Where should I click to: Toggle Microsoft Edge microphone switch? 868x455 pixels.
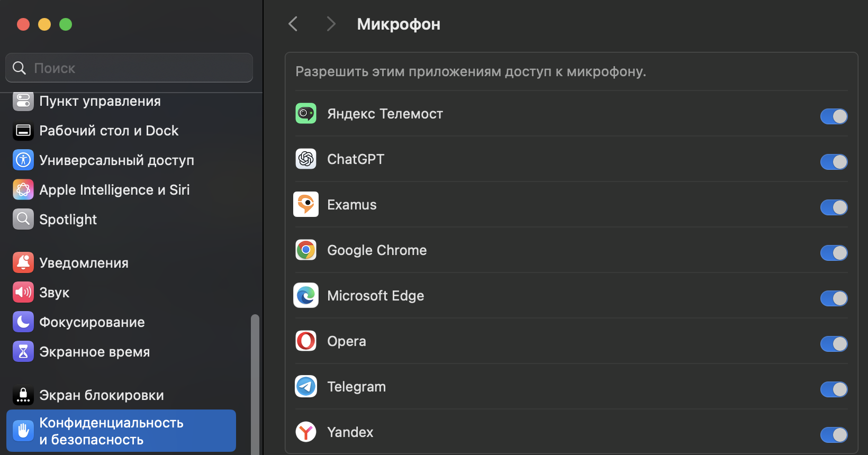click(834, 298)
